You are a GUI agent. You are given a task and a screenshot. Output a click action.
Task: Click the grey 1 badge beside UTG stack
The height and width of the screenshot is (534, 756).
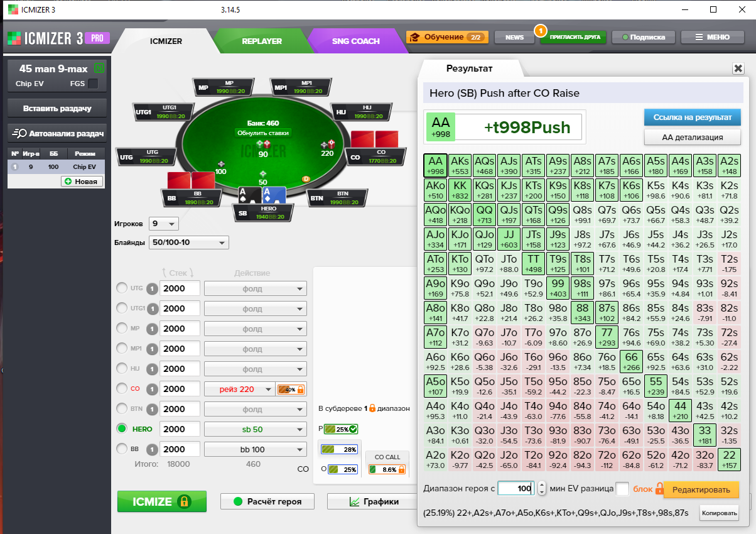click(x=152, y=288)
